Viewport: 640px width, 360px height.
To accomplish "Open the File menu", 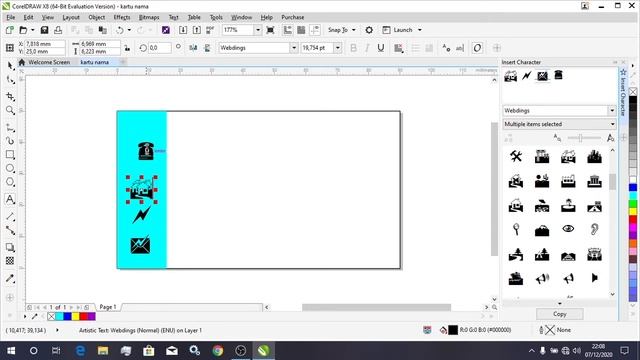I will pyautogui.click(x=11, y=18).
